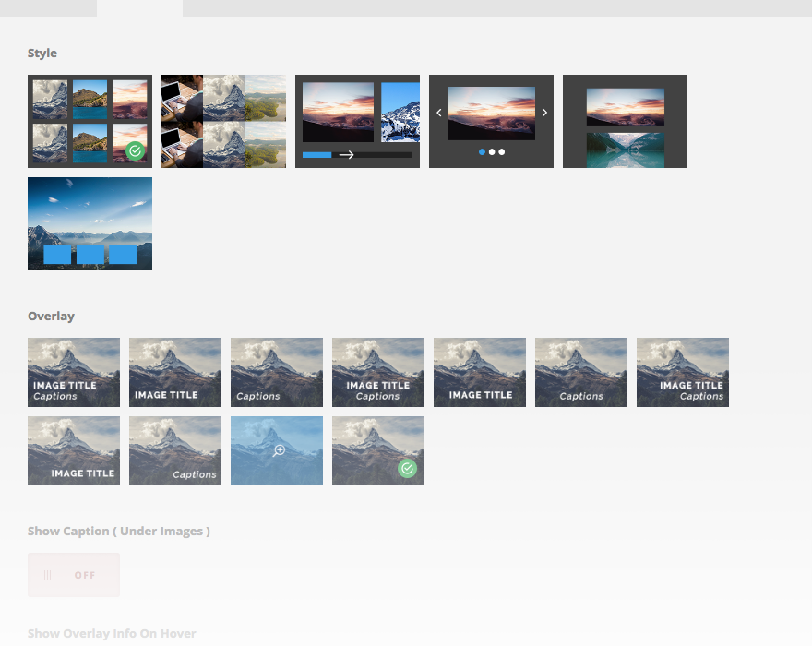Screen dimensions: 812x646
Task: Select the centered Image Title only overlay
Action: tap(480, 373)
